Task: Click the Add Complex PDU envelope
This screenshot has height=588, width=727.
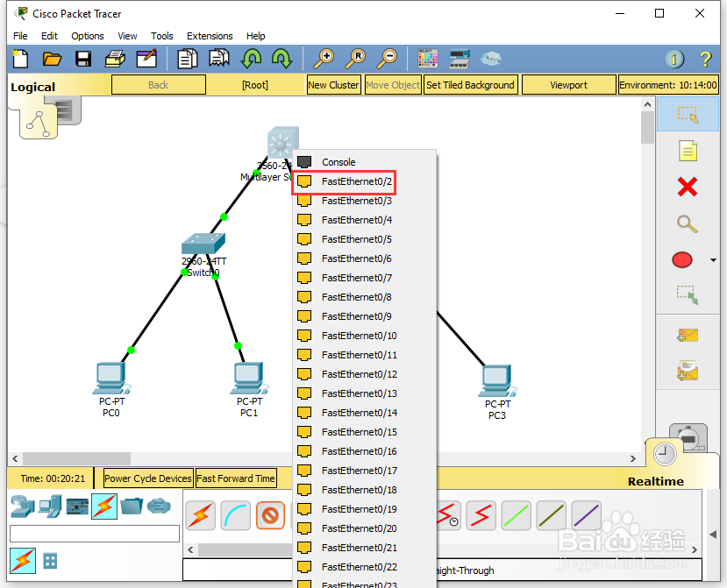Action: point(688,371)
